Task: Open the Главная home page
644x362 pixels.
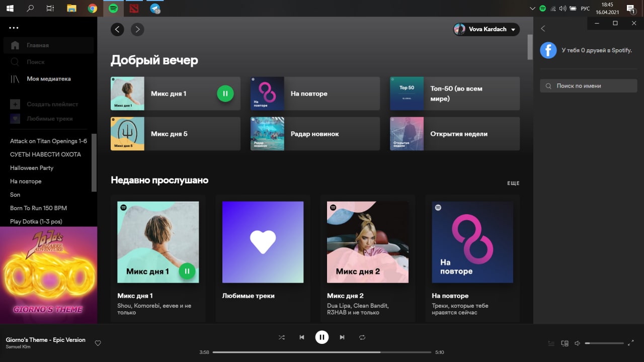Action: [49, 45]
